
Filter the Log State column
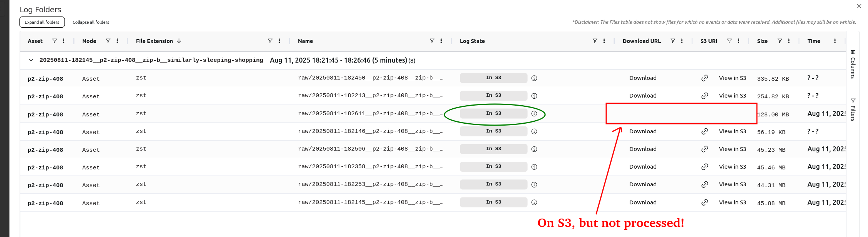tap(595, 41)
